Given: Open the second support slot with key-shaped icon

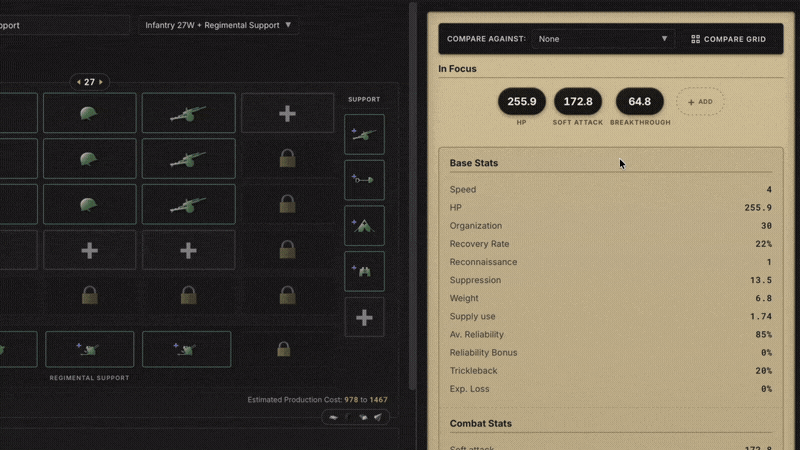Looking at the screenshot, I should (364, 180).
